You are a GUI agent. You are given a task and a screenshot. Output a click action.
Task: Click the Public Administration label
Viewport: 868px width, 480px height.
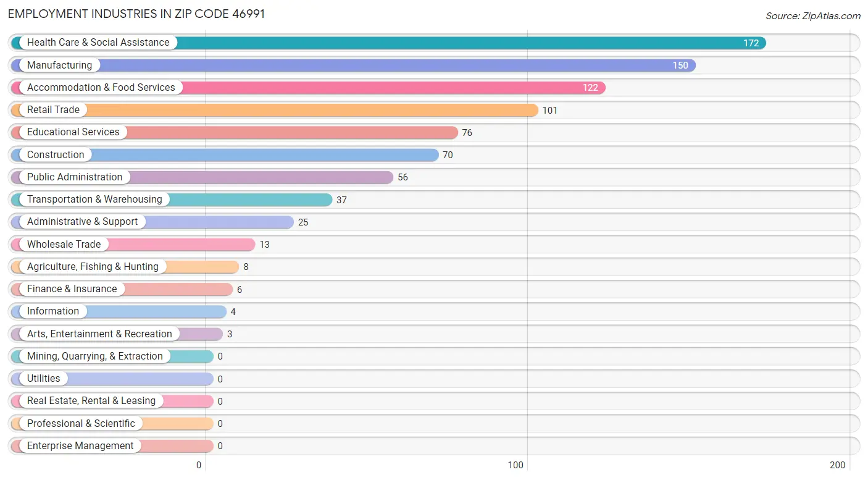(x=75, y=177)
